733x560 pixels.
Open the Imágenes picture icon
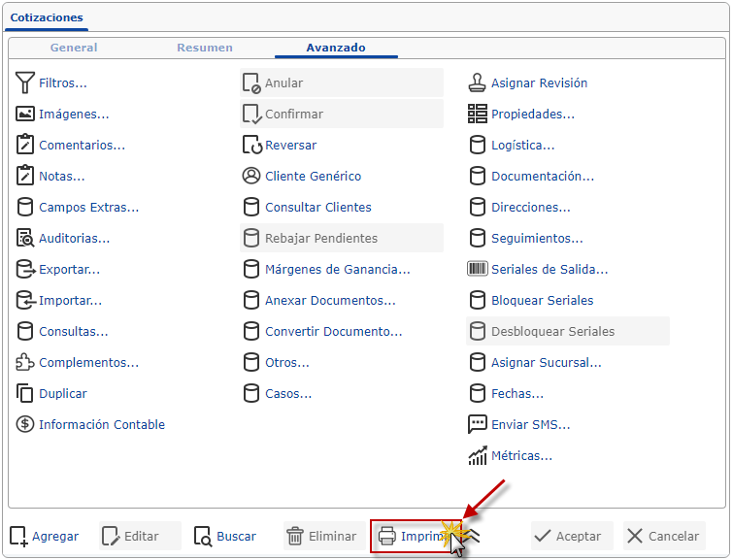[25, 114]
